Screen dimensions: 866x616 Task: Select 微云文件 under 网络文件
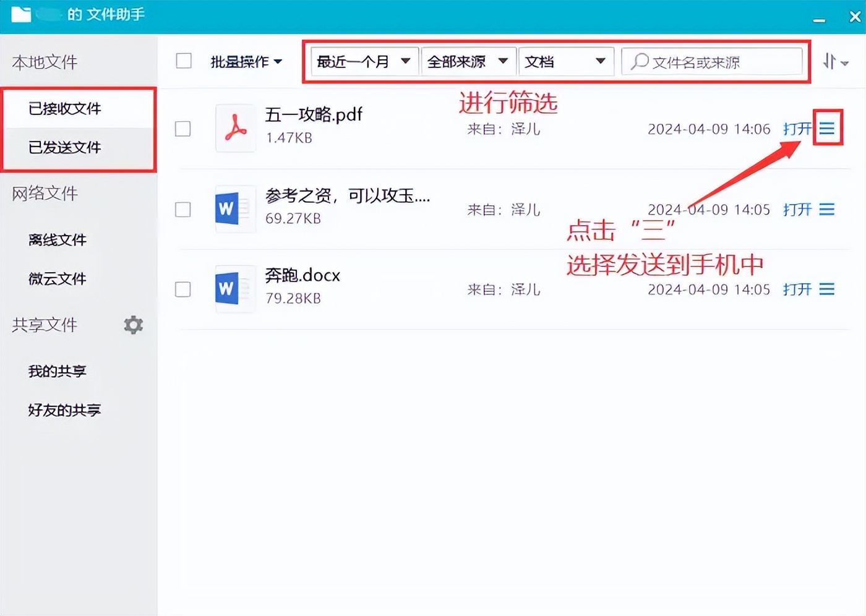point(57,279)
